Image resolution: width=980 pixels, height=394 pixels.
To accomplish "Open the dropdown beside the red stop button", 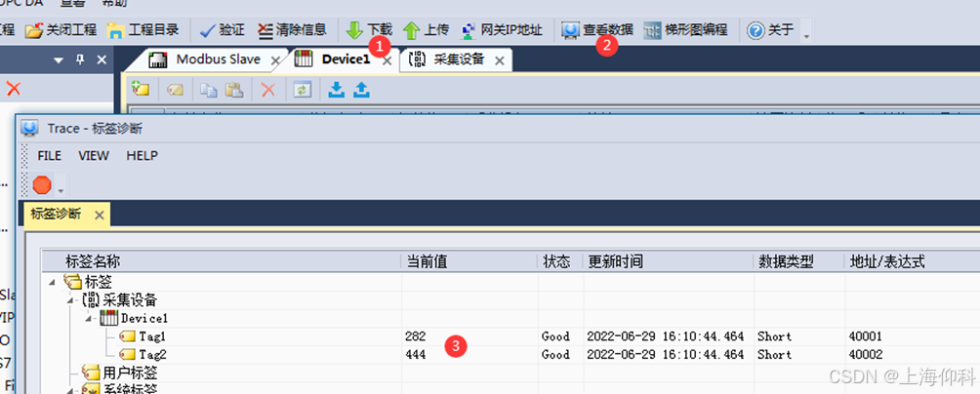I will [x=60, y=190].
